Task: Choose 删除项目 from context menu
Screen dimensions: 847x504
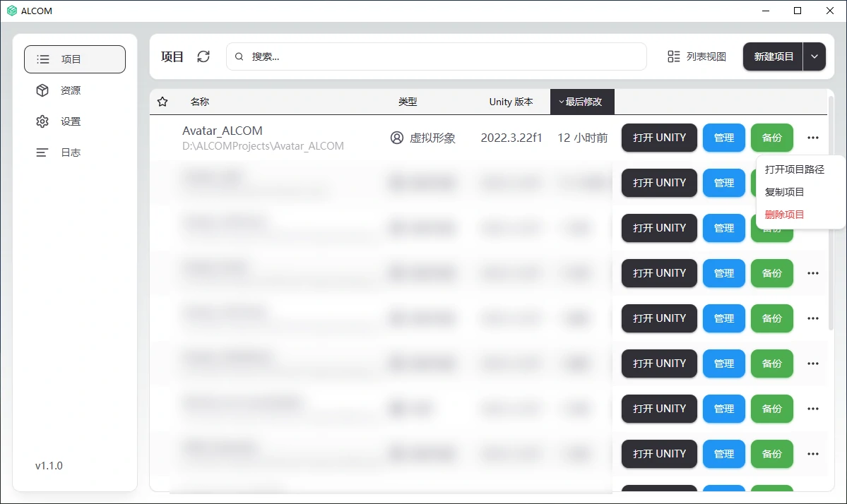Action: pyautogui.click(x=784, y=215)
